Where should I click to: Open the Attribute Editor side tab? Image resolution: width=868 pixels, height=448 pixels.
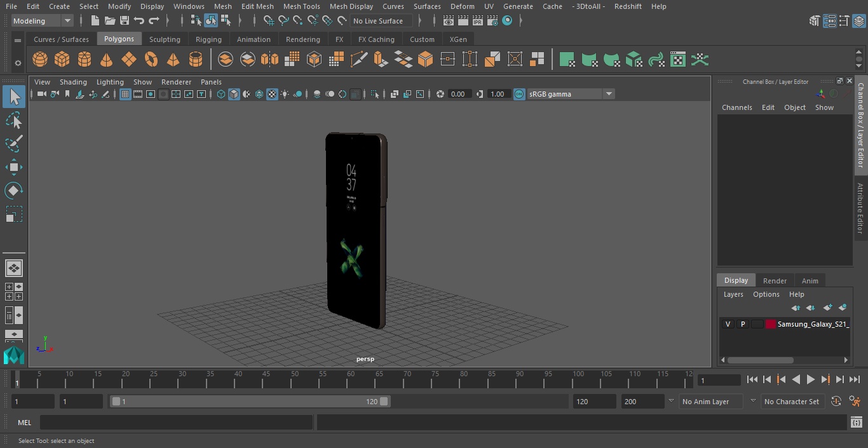860,207
